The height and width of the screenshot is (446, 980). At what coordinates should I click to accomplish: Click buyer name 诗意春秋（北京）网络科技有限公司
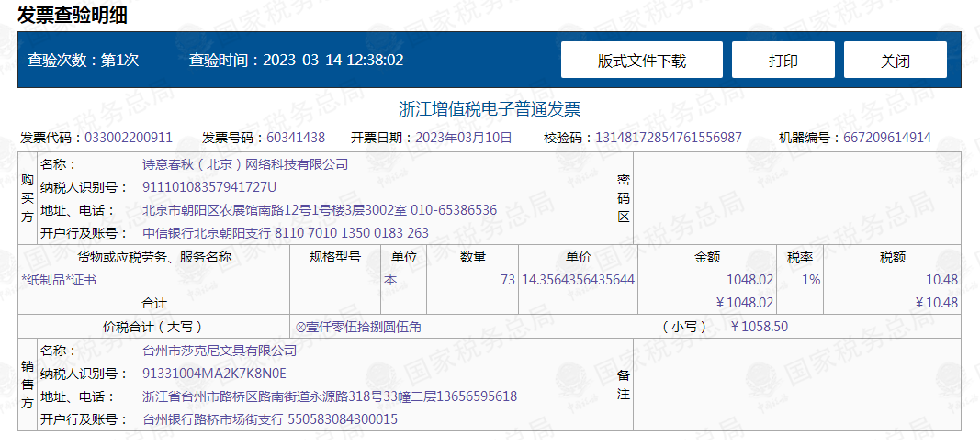click(x=245, y=164)
